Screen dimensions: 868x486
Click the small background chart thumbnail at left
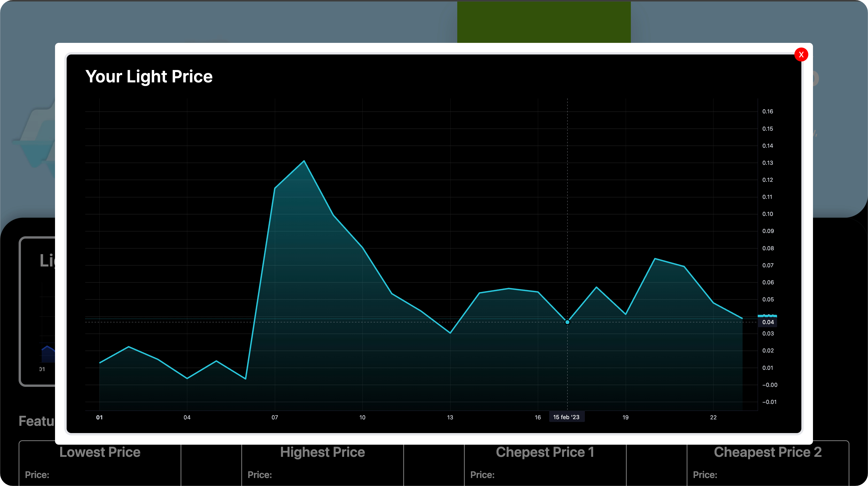coord(47,353)
